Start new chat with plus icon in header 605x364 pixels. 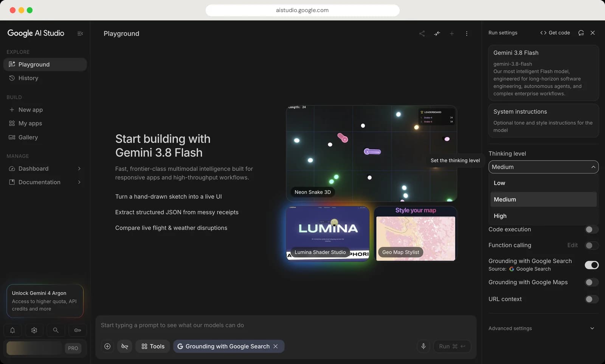(452, 34)
